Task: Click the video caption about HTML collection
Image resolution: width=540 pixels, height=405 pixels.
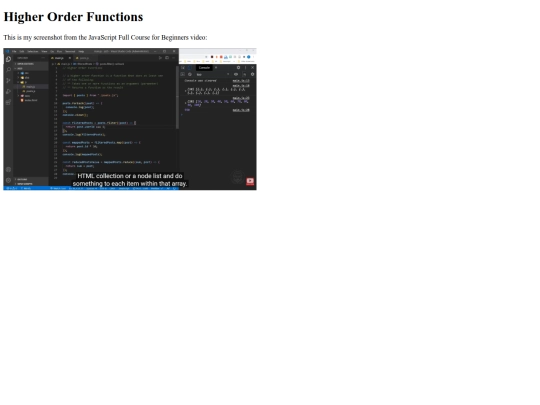Action: tap(130, 180)
